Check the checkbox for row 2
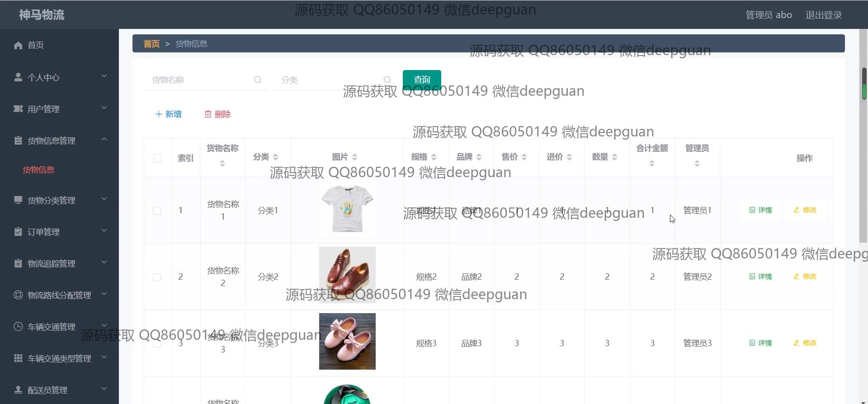The width and height of the screenshot is (868, 404). [x=157, y=277]
